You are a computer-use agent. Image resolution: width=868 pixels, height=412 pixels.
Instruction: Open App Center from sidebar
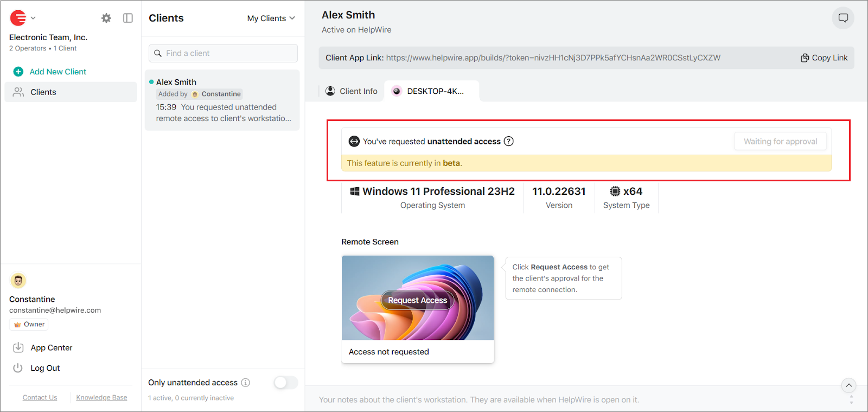click(x=51, y=347)
